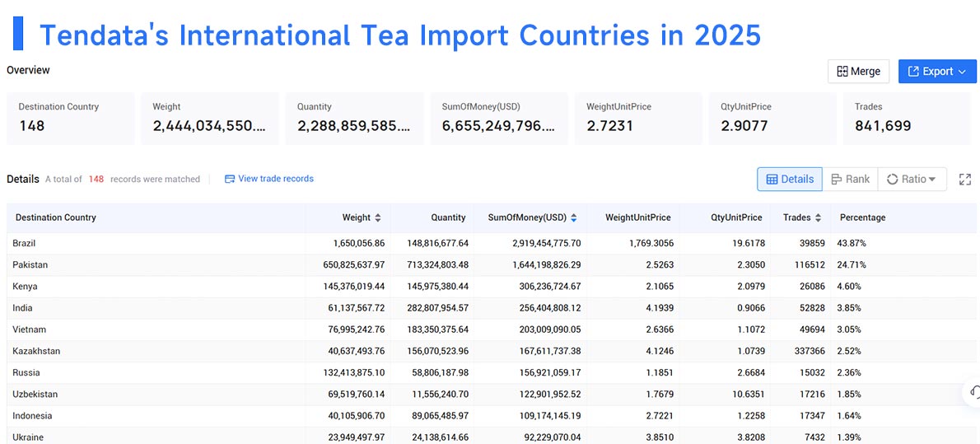Click the QtyUnitPrice 2.9077 card
This screenshot has width=980, height=444.
pyautogui.click(x=774, y=119)
